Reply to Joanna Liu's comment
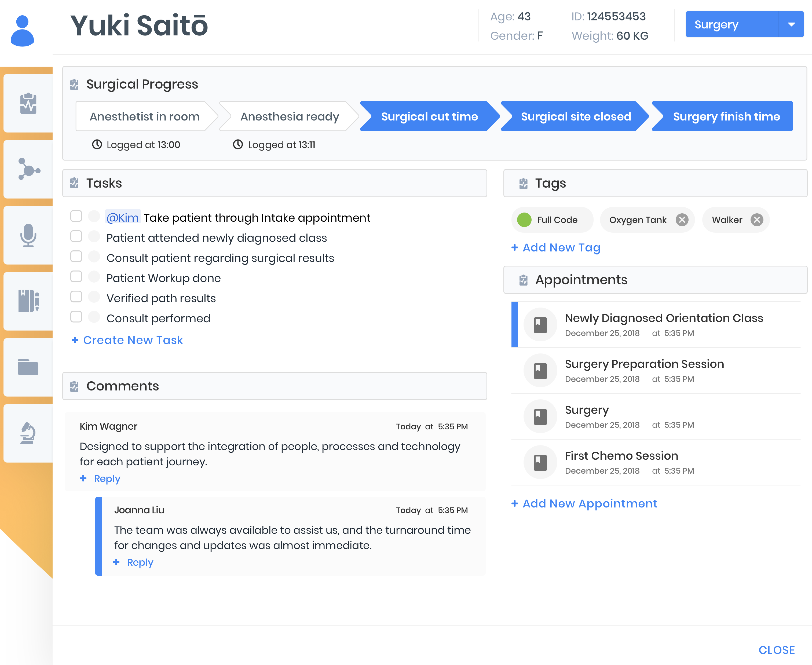This screenshot has height=665, width=812. 140,562
